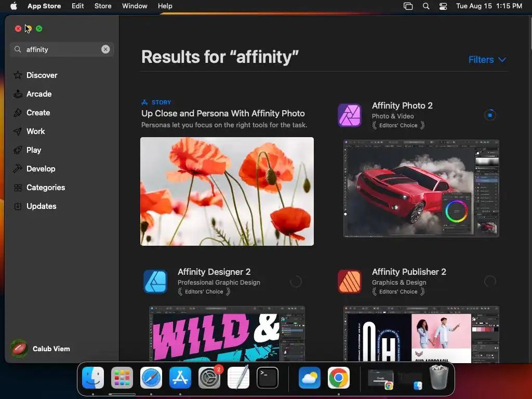The width and height of the screenshot is (532, 399).
Task: Click the Create paintbrush icon
Action: (18, 113)
